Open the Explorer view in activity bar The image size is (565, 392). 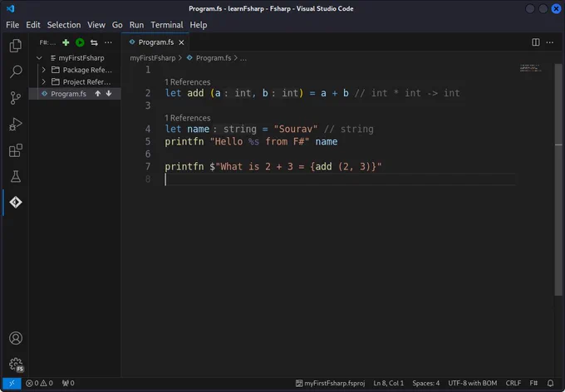tap(16, 46)
